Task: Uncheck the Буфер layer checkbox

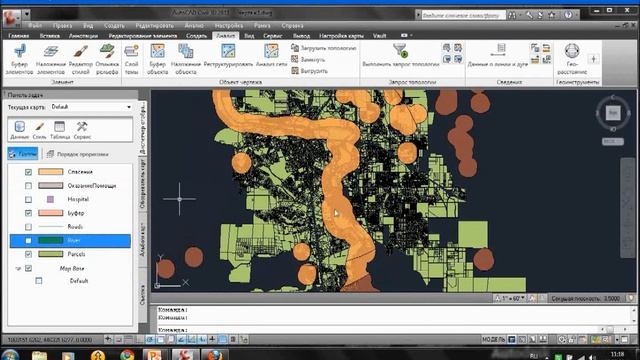Action: pos(28,213)
